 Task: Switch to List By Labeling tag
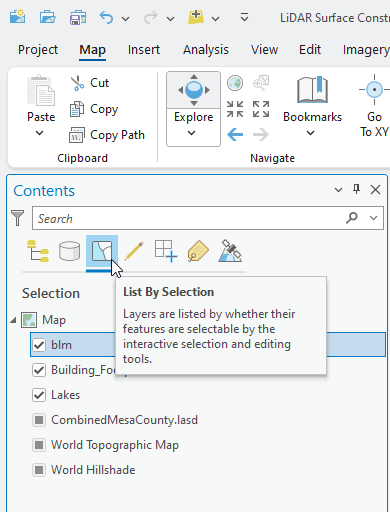tap(198, 251)
